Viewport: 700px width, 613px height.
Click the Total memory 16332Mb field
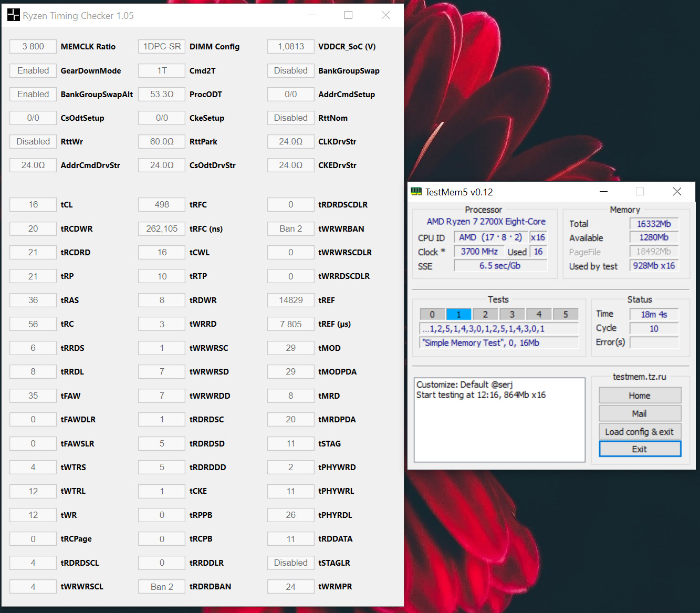point(654,224)
